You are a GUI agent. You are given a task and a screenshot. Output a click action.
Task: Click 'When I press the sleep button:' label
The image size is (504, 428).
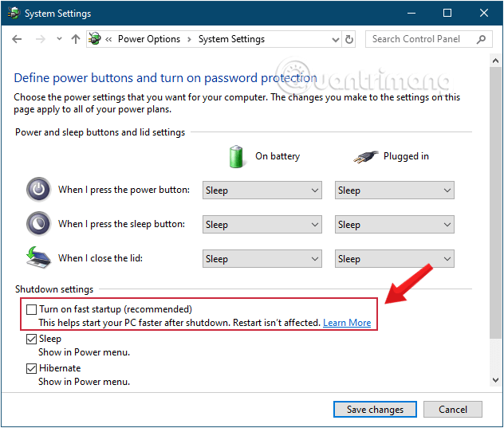121,224
